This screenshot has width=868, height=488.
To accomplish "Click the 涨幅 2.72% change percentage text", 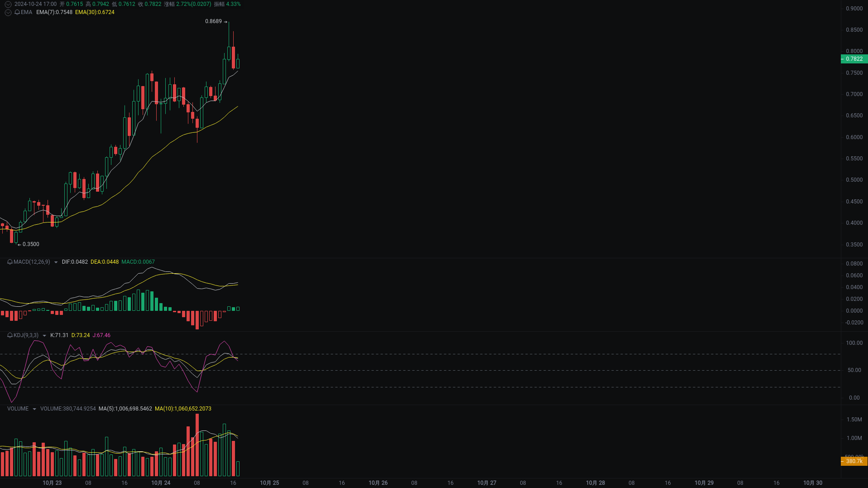I will (188, 4).
